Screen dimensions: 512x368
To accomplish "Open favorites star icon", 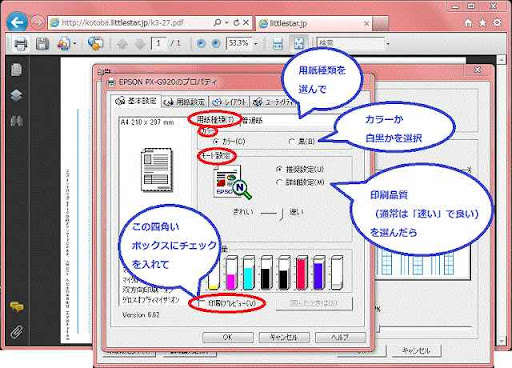I will pos(482,22).
